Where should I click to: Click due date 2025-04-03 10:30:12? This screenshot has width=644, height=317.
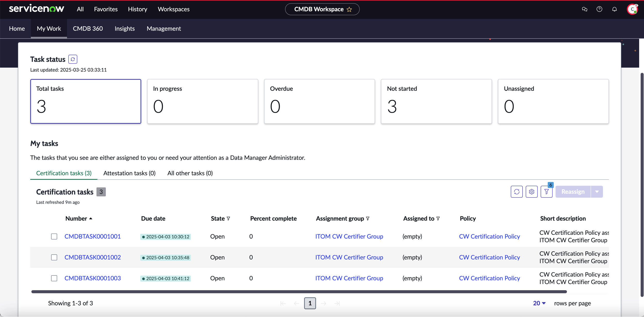click(x=166, y=237)
